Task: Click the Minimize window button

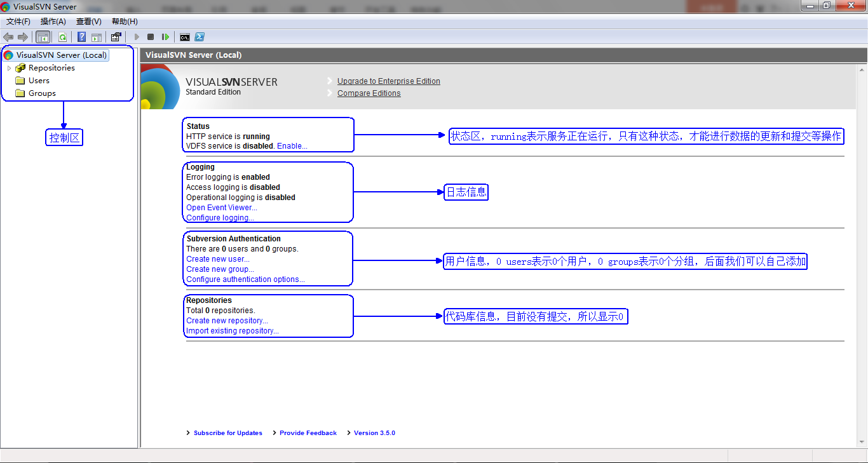Action: pyautogui.click(x=810, y=6)
